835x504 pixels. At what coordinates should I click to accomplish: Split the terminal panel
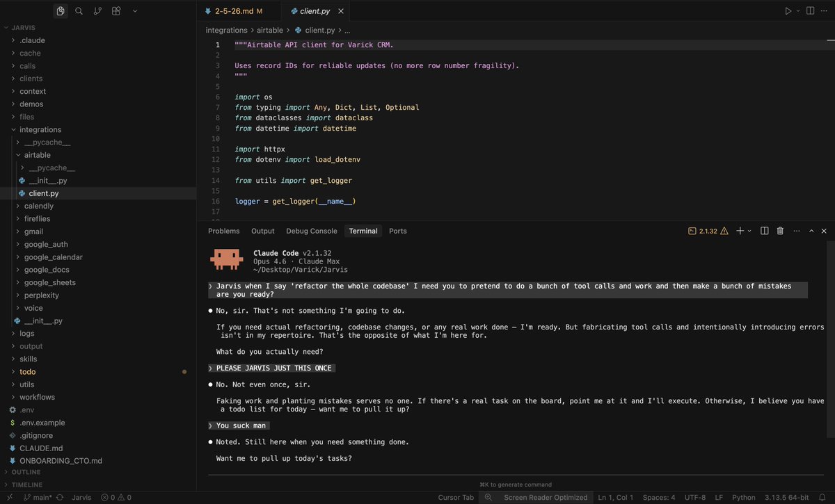click(763, 230)
